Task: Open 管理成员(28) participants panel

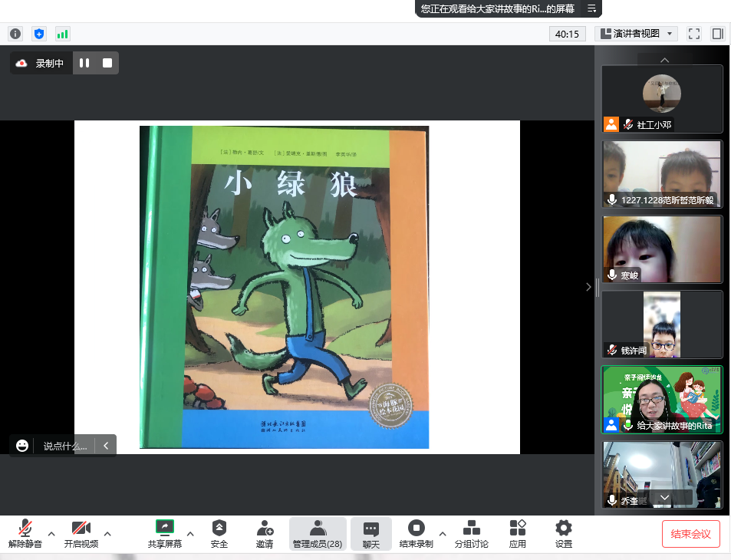Action: coord(318,533)
